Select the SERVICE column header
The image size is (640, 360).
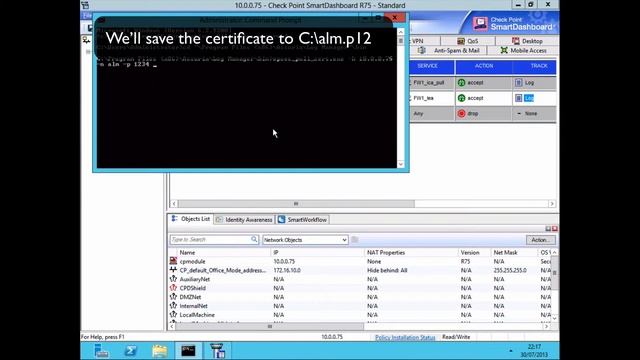tap(427, 66)
